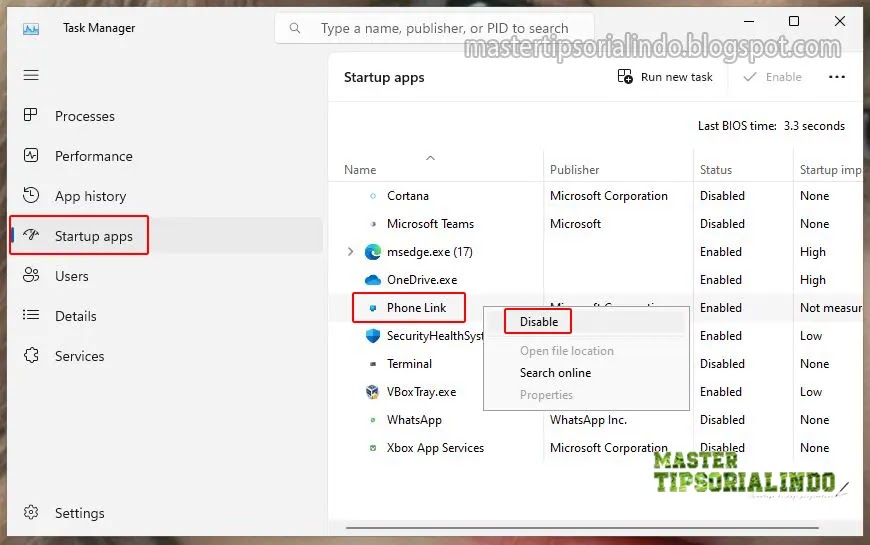Click the Xbox App Services icon

click(373, 448)
